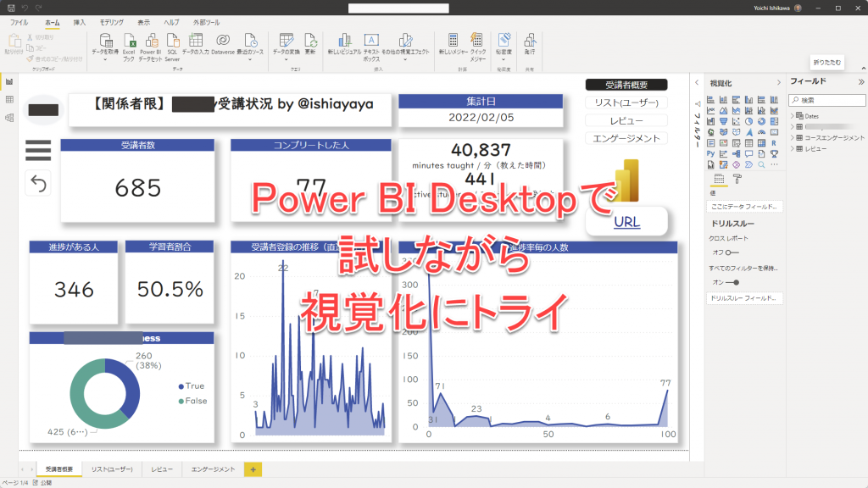Open the URL link on the report
Viewport: 868px width, 488px height.
click(626, 222)
